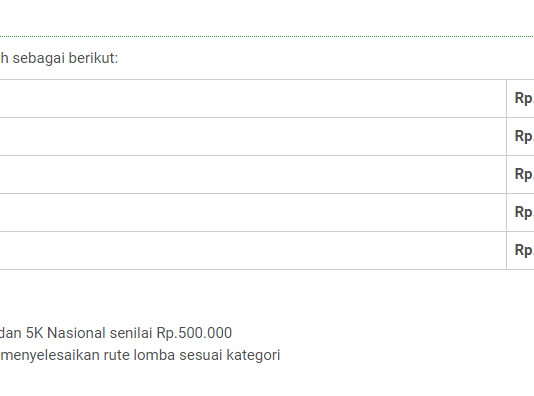
Task: Click the word "Nasional"
Action: click(76, 333)
